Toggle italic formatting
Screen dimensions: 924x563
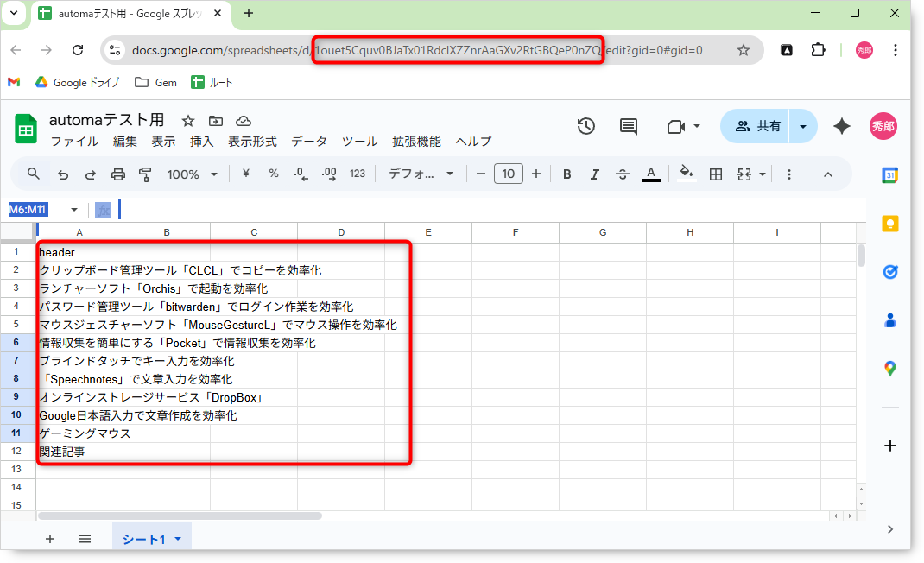click(594, 174)
